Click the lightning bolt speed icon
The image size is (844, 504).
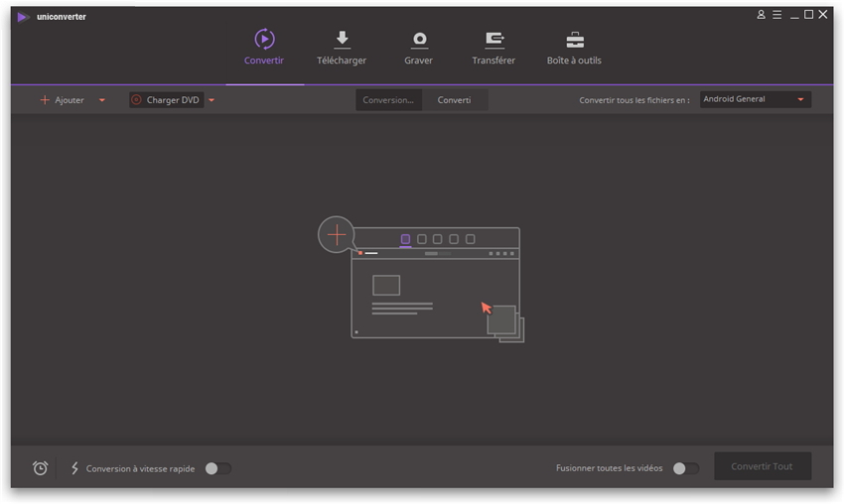[x=74, y=468]
